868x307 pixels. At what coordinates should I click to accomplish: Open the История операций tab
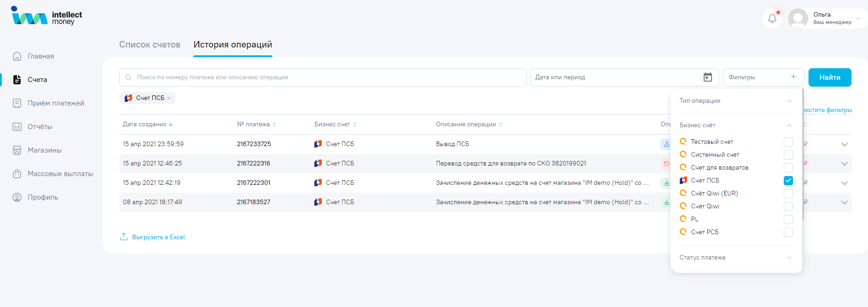pyautogui.click(x=232, y=45)
